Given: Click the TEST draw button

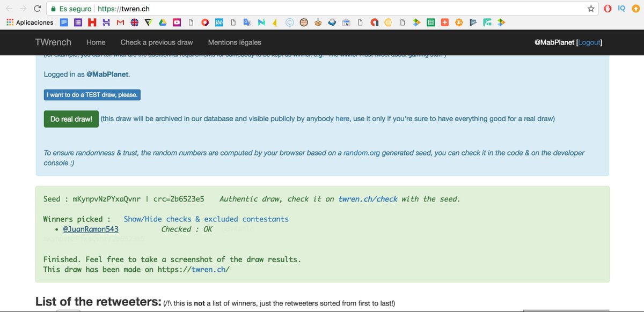Looking at the screenshot, I should 92,95.
